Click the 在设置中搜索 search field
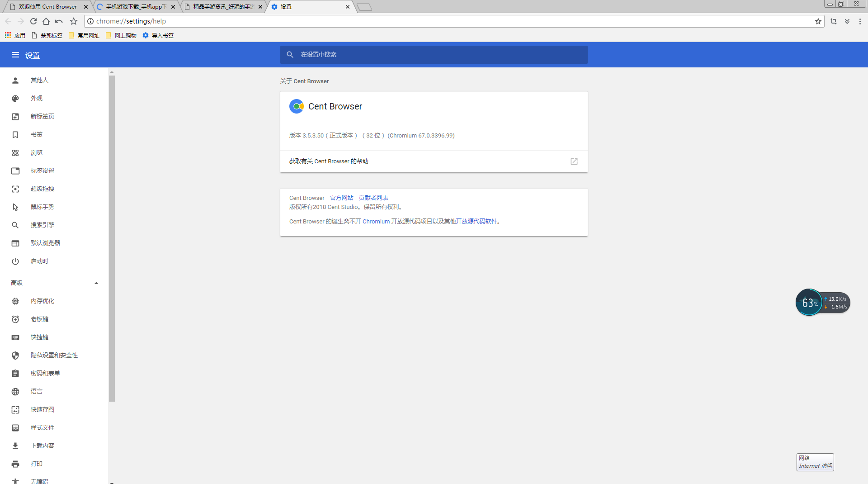 click(x=434, y=55)
